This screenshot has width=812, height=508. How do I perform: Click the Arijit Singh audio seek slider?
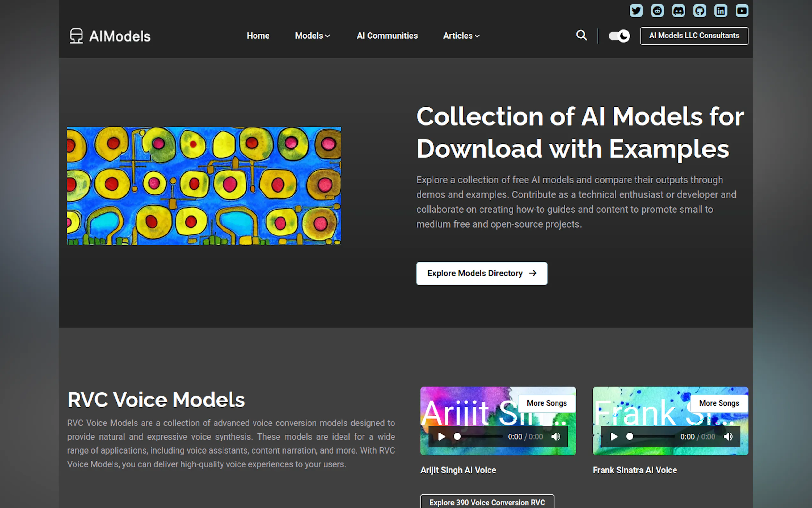tap(479, 436)
